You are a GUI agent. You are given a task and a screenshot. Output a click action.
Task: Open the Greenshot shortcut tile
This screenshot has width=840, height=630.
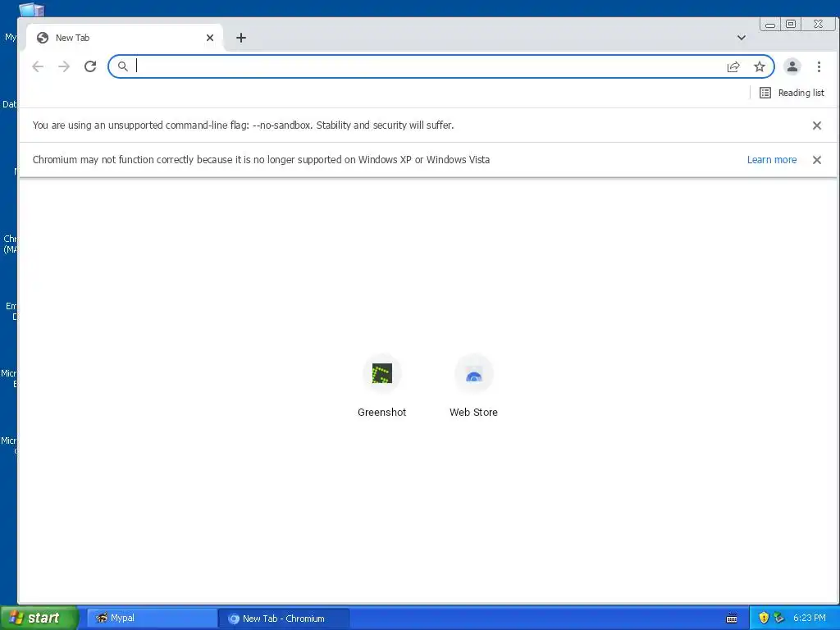point(382,386)
